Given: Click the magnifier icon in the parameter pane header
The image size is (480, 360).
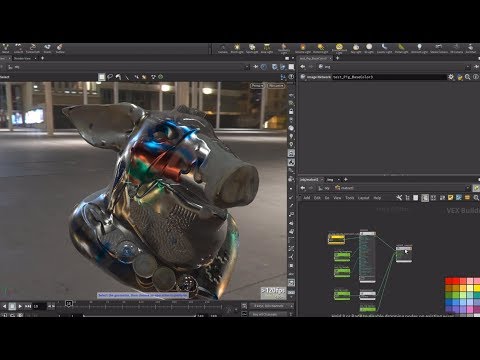Looking at the screenshot, I should (x=468, y=77).
